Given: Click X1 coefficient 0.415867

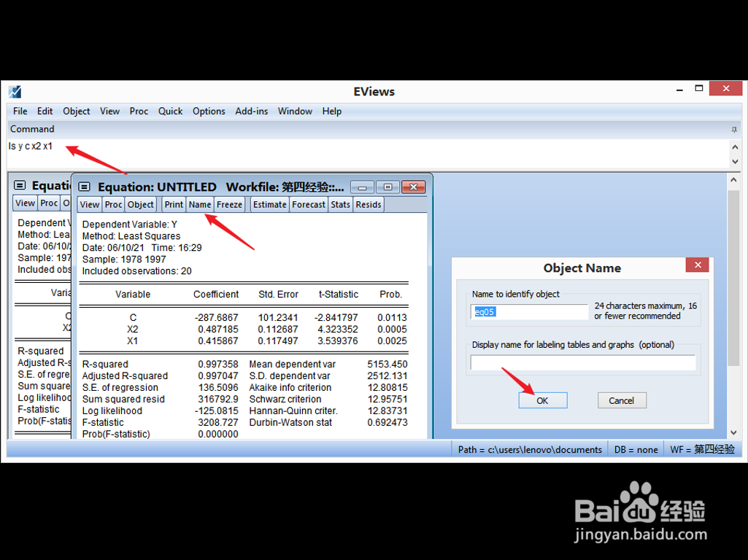Looking at the screenshot, I should tap(218, 341).
